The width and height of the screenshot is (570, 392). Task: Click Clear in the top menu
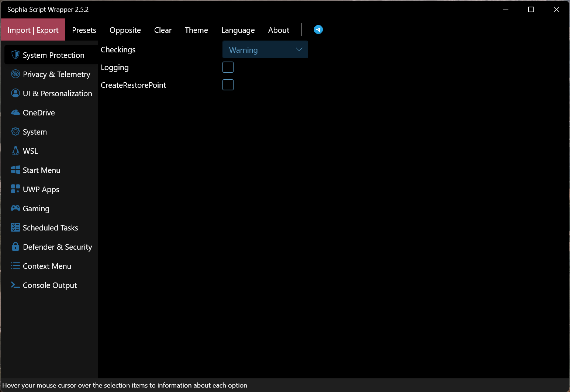tap(163, 30)
